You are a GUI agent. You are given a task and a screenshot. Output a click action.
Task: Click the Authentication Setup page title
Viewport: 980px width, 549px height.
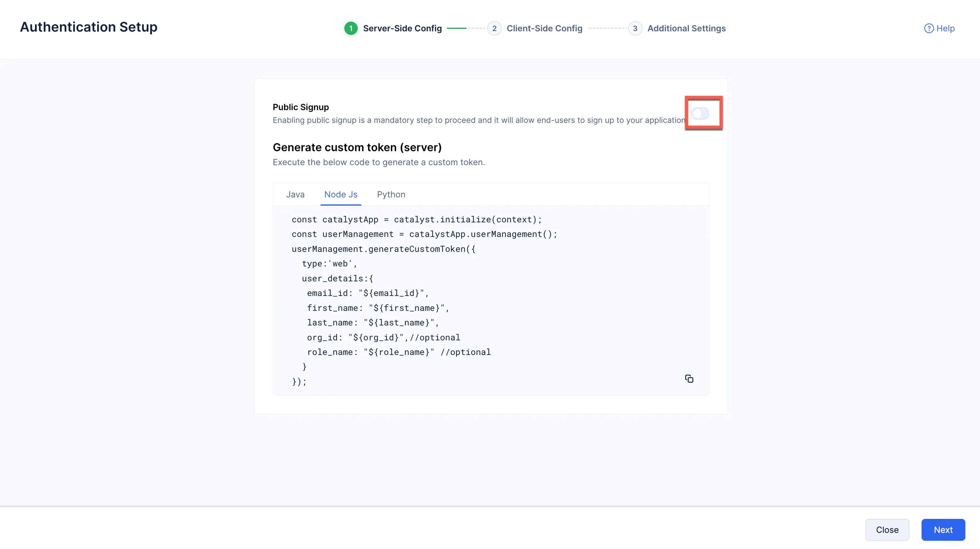click(89, 27)
